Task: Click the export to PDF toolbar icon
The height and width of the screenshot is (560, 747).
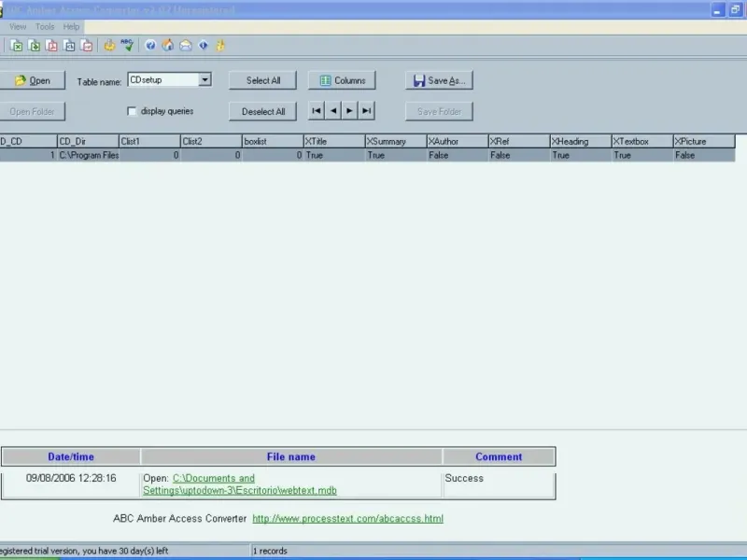Action: point(51,46)
